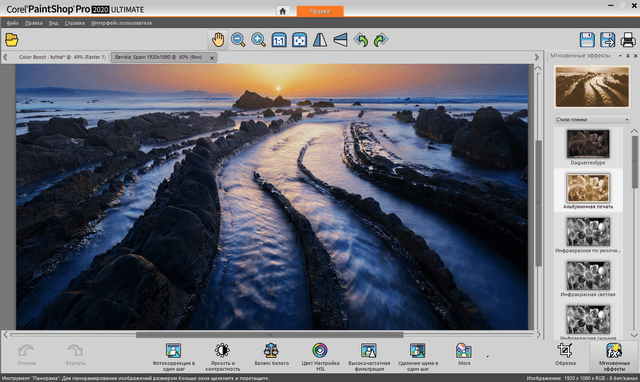This screenshot has width=640, height=382.
Task: Pin the Мгновенные эффекты panel
Action: coord(628,56)
